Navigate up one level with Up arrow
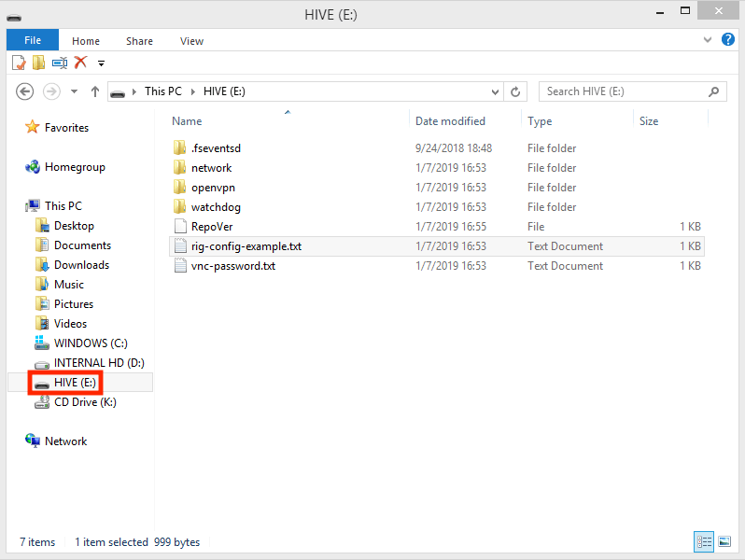The image size is (745, 560). click(x=94, y=91)
